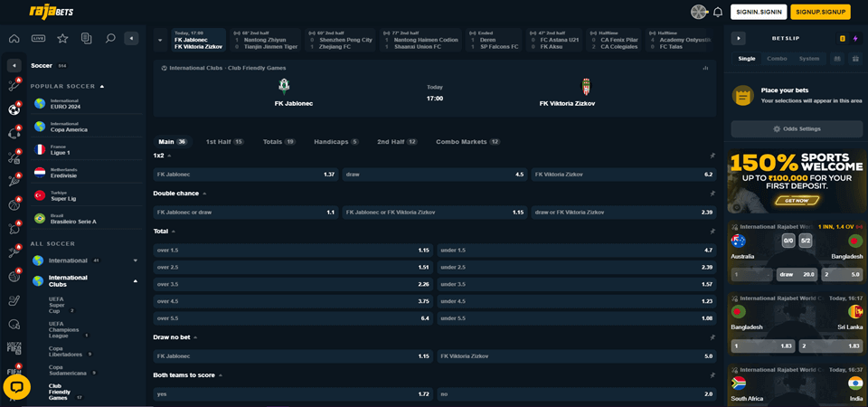Image resolution: width=868 pixels, height=407 pixels.
Task: Open Ligue 1 France league
Action: [x=85, y=149]
